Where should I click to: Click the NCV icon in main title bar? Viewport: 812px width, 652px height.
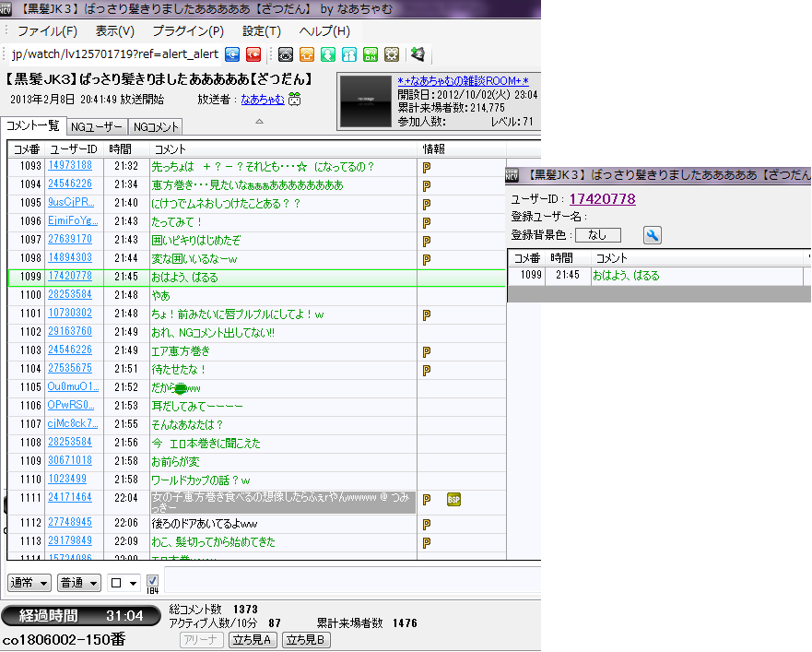coord(6,9)
